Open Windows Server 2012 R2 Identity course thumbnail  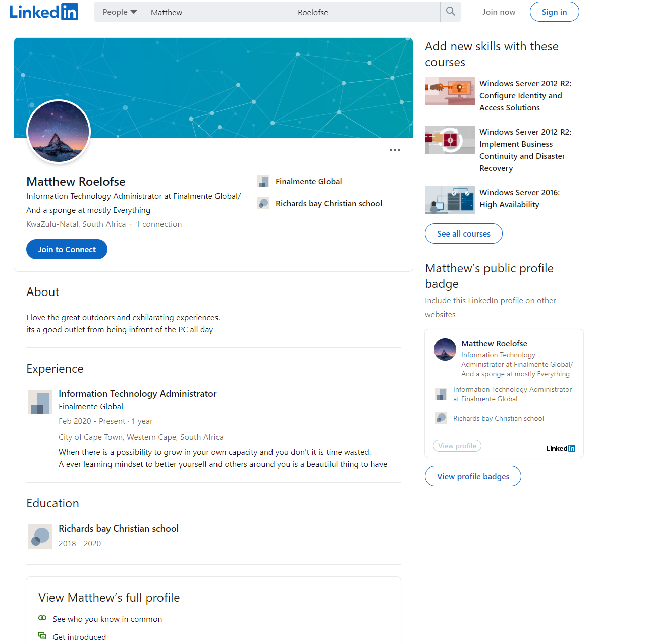450,91
